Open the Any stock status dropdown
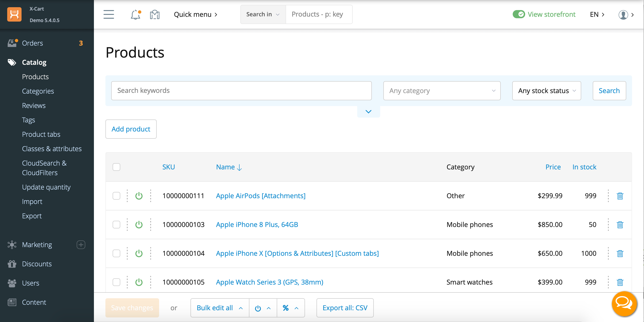The image size is (644, 322). coord(546,91)
